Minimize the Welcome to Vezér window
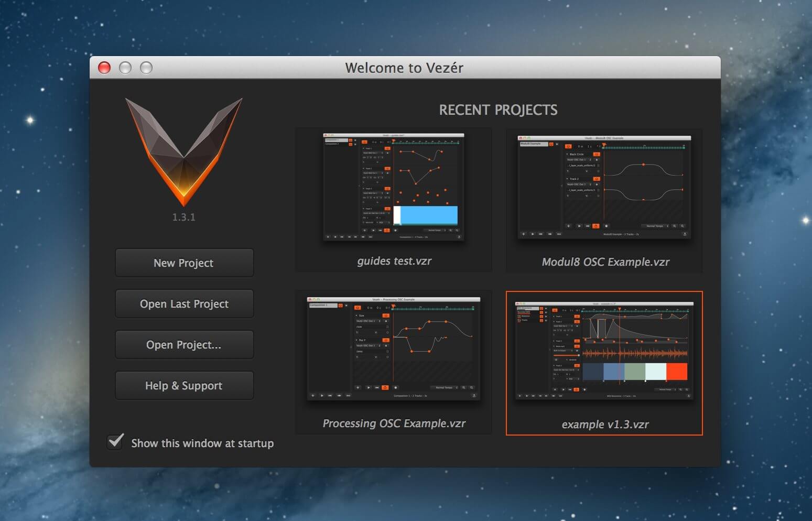The image size is (812, 521). coord(125,68)
